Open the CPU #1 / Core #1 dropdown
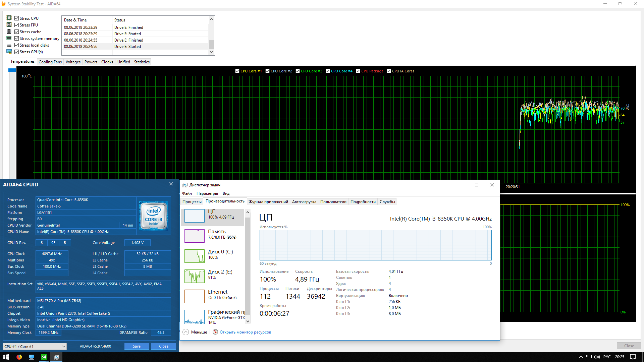 pyautogui.click(x=35, y=347)
